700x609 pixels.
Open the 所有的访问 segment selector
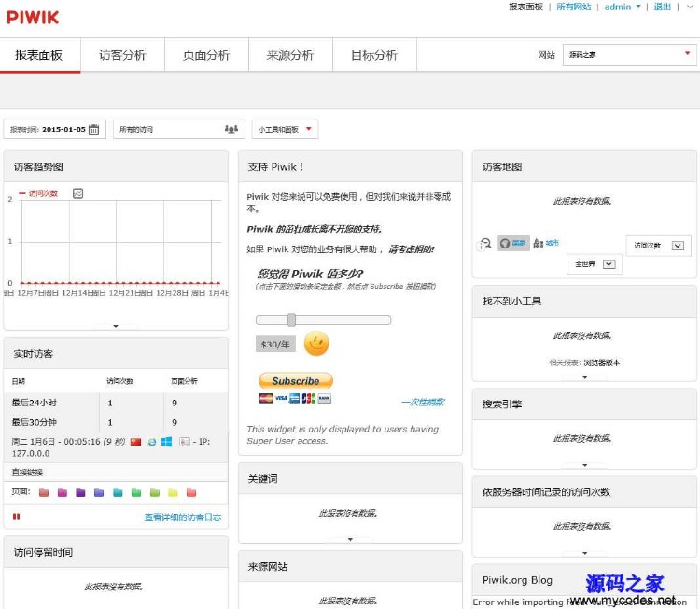(179, 129)
